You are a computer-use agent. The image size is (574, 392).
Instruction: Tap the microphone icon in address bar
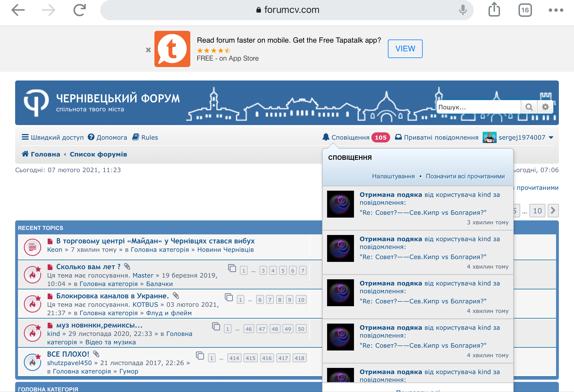click(x=463, y=10)
